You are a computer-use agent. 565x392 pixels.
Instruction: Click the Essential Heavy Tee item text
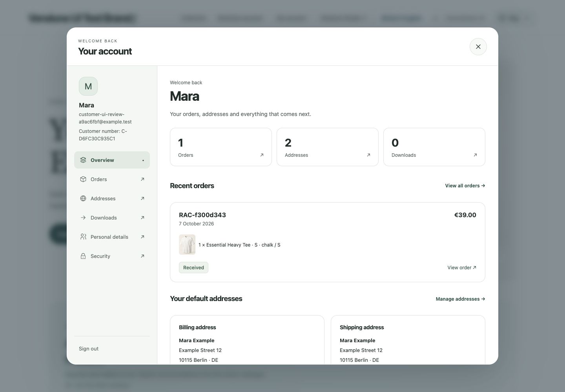pos(239,245)
